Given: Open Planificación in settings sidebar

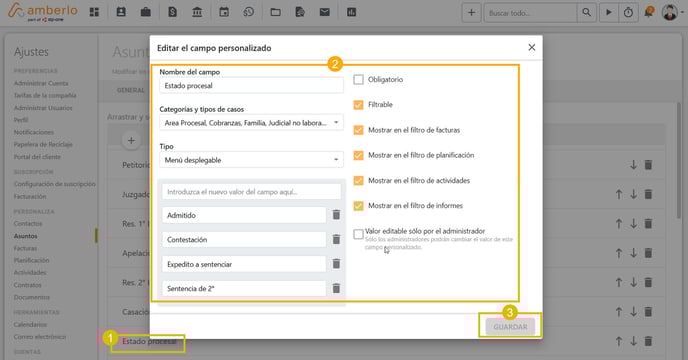Looking at the screenshot, I should coord(32,260).
